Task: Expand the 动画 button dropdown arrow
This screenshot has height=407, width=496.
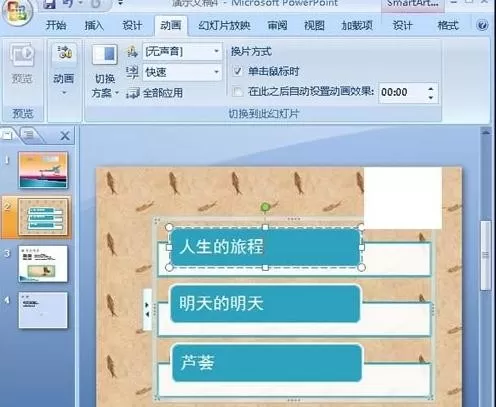Action: click(64, 93)
